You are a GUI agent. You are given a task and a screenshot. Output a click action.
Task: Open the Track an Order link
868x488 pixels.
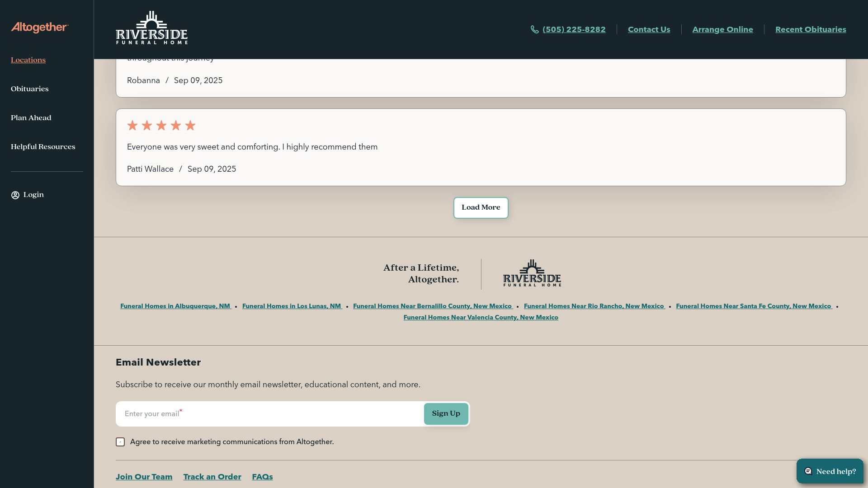[x=212, y=477]
